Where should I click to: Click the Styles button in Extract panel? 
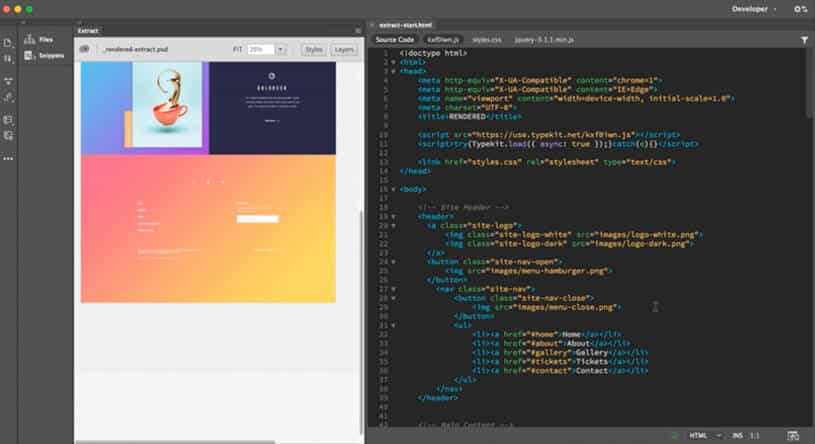[314, 48]
